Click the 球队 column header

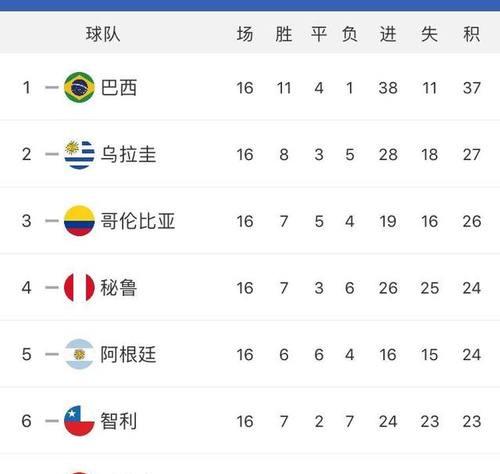(x=103, y=34)
